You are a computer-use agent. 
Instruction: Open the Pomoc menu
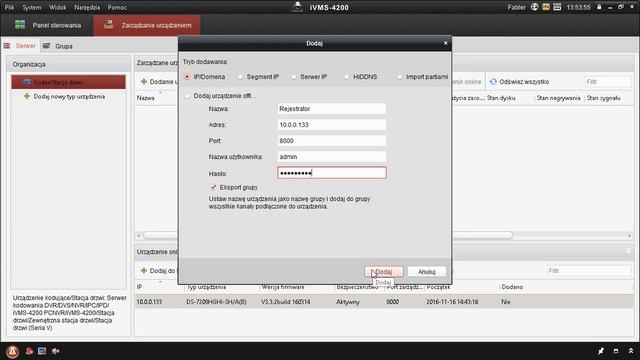point(117,7)
